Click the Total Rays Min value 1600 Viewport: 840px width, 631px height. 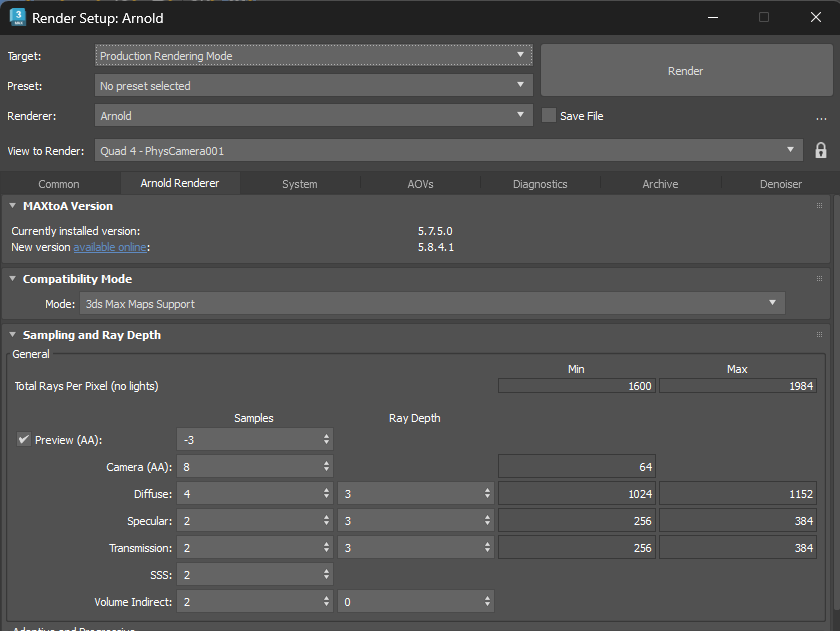tap(576, 386)
